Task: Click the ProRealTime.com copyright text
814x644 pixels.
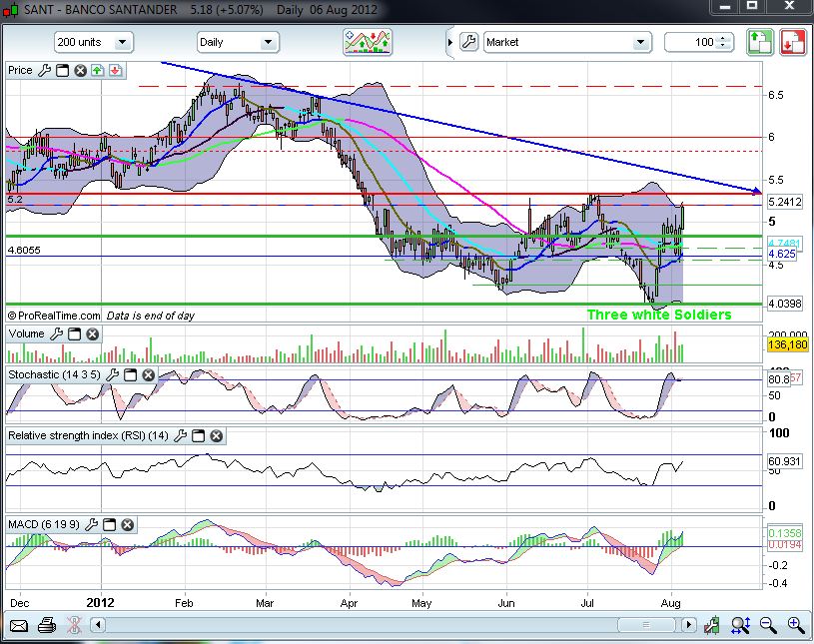Action: click(x=54, y=316)
